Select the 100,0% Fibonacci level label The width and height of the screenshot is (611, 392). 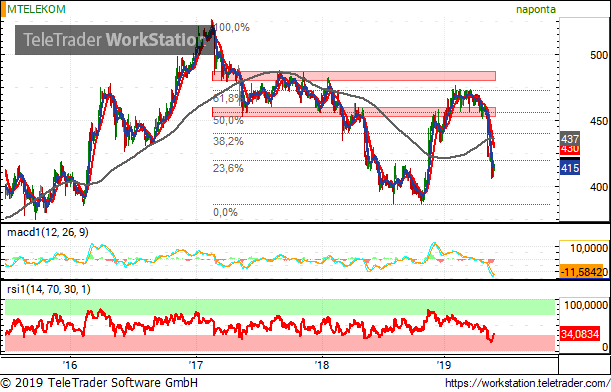pyautogui.click(x=232, y=27)
